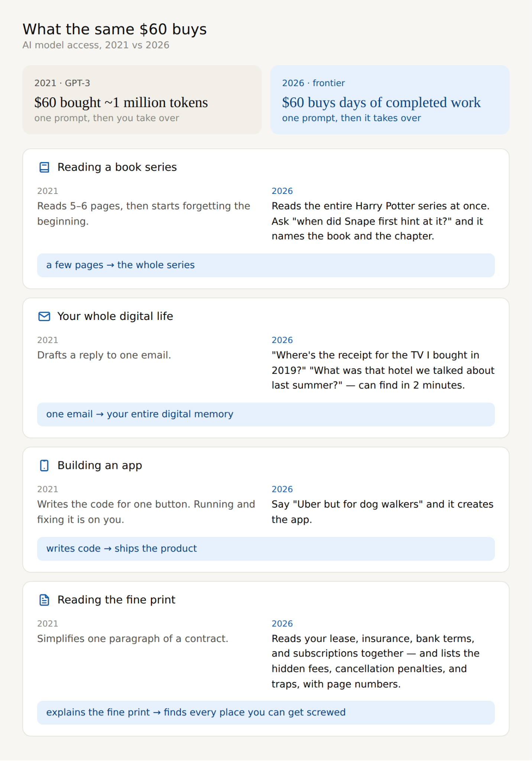Click '$60 buys days of completed work' headline
This screenshot has width=532, height=761.
coord(381,103)
